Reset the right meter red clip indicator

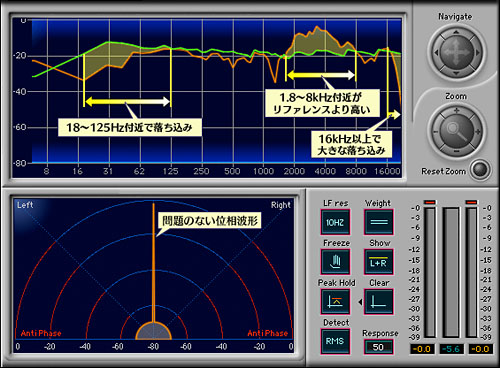471,202
